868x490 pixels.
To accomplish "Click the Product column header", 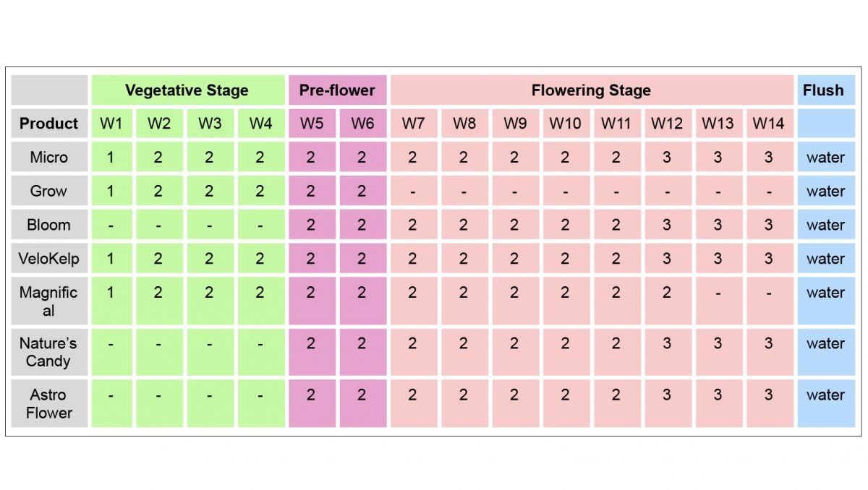I will click(48, 124).
